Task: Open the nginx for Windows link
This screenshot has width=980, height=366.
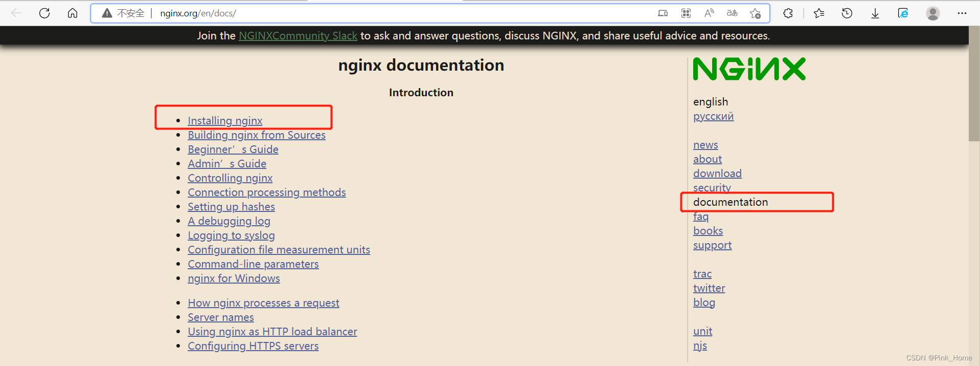Action: pos(234,278)
